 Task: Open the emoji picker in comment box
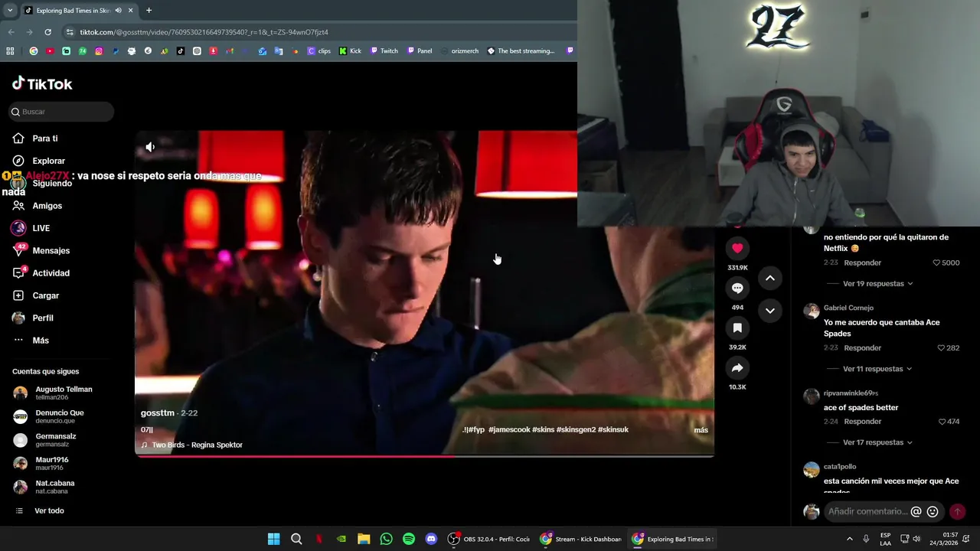coord(933,511)
